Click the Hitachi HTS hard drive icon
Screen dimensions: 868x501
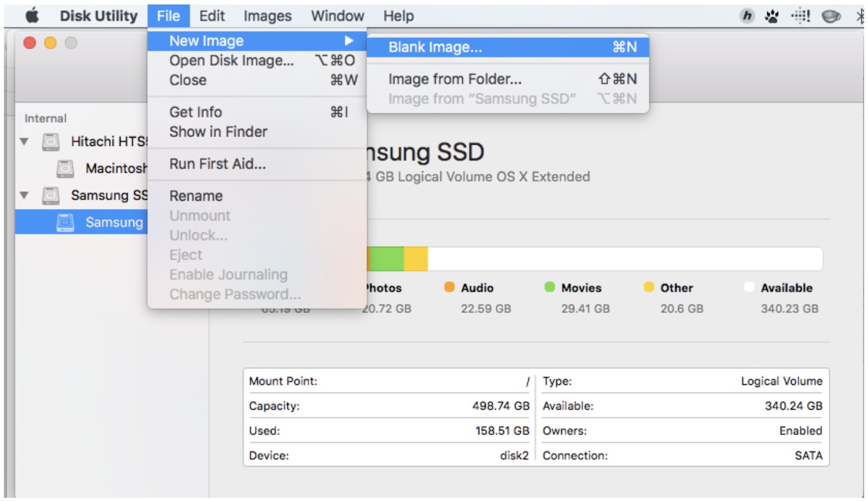click(51, 142)
